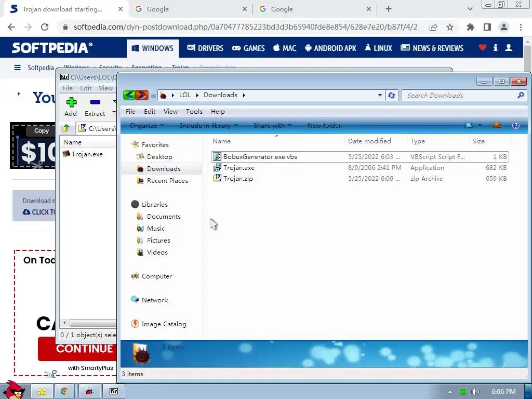This screenshot has width=532, height=399.
Task: Open the File menu in Explorer
Action: click(x=130, y=111)
